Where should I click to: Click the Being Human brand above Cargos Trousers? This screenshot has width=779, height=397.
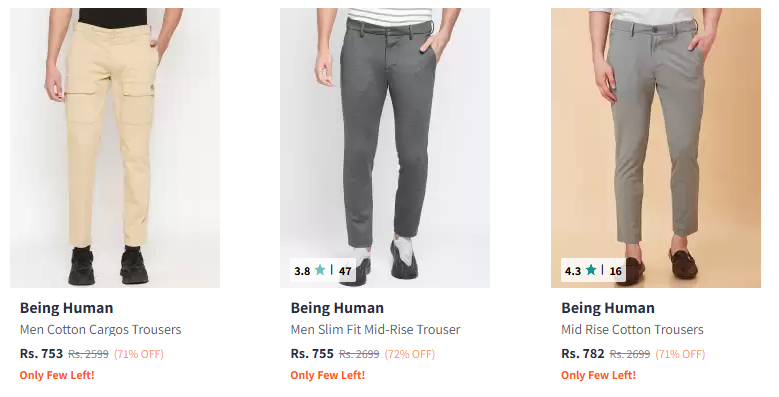[x=67, y=308]
